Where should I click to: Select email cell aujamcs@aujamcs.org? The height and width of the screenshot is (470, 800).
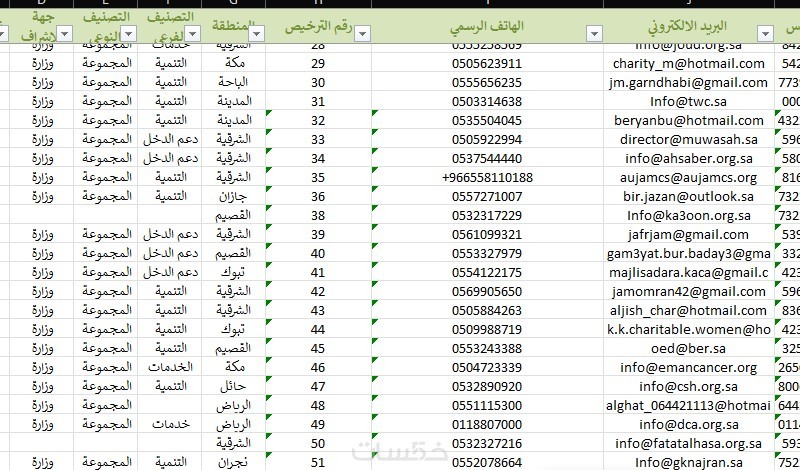tap(689, 177)
